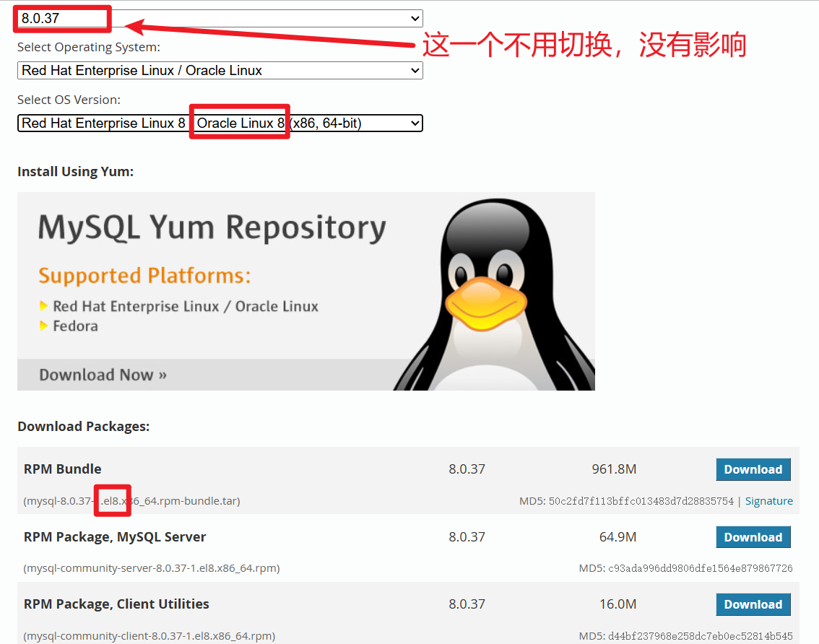Click the 8.0.37 version in MySQL Server row
The width and height of the screenshot is (819, 644).
click(x=467, y=537)
